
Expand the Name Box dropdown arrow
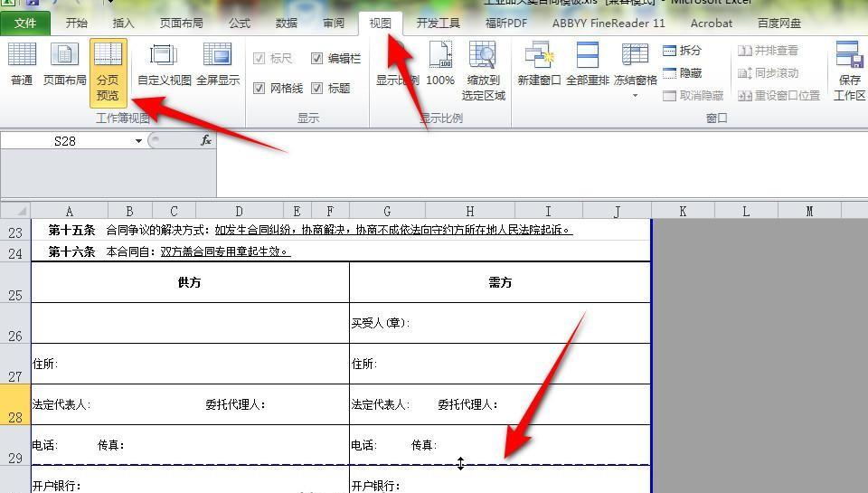tap(138, 141)
